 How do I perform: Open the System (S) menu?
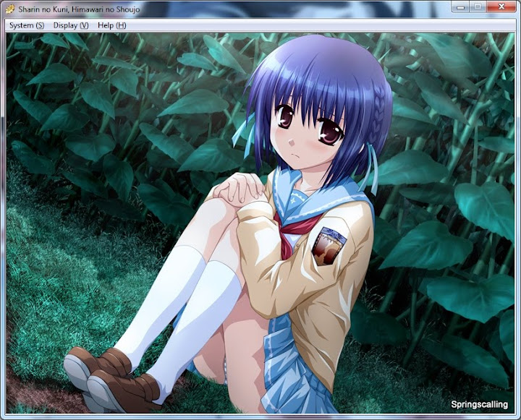click(27, 25)
